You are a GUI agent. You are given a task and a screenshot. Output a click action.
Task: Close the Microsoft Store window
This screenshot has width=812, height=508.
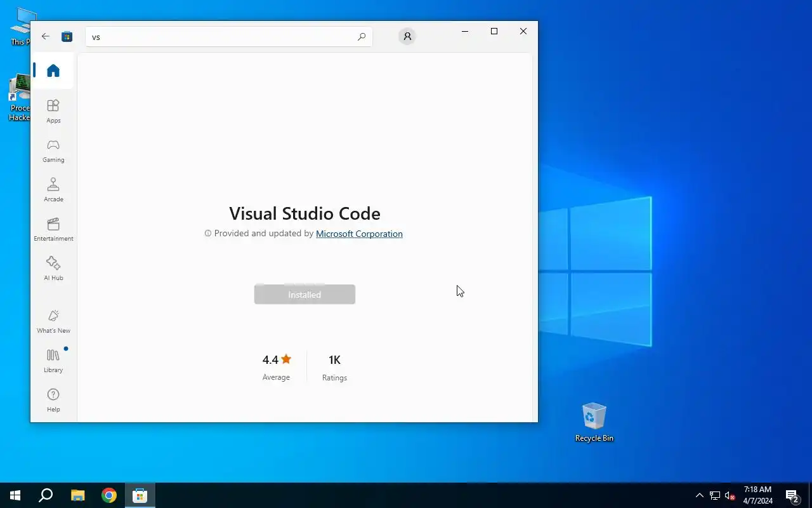point(523,31)
